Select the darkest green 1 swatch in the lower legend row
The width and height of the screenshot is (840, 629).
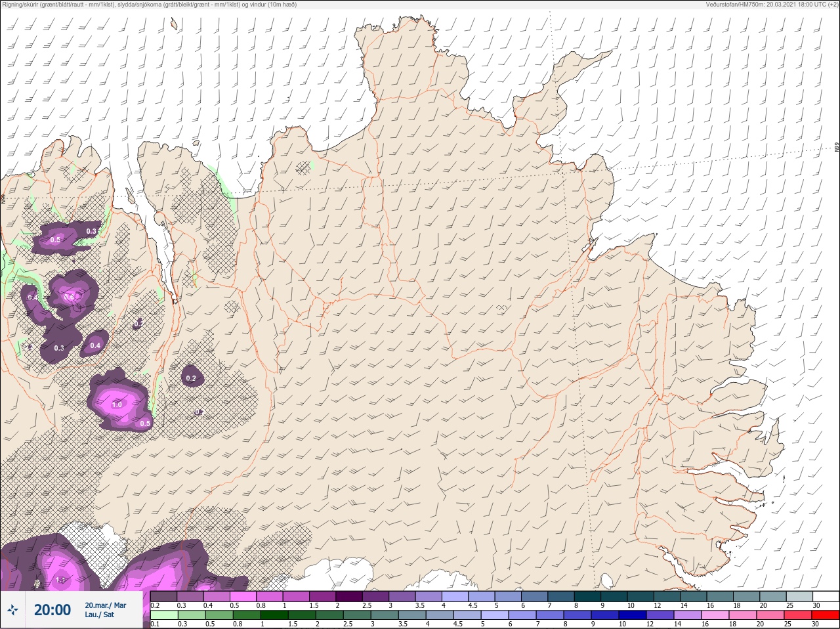point(274,615)
